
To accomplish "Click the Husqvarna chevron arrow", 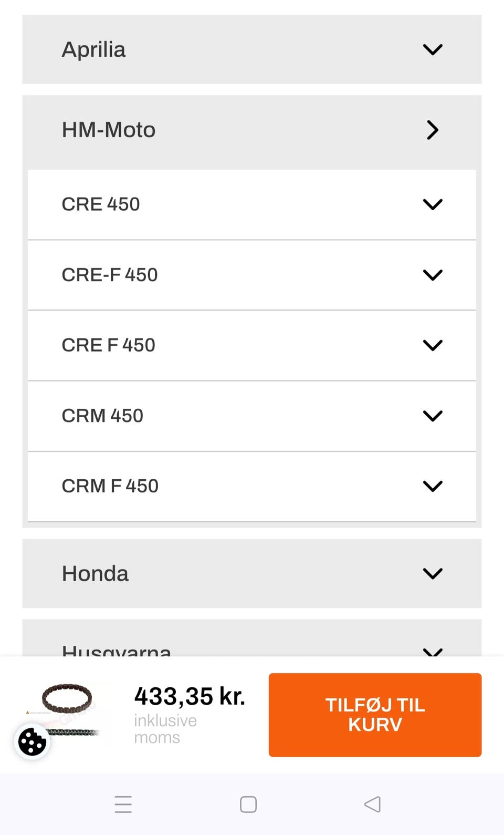I will pyautogui.click(x=433, y=652).
